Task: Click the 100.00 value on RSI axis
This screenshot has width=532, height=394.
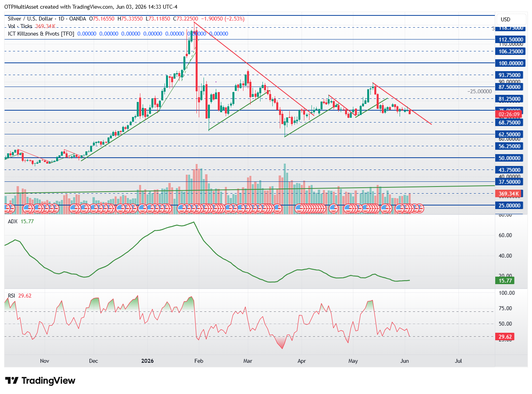Action: (507, 293)
